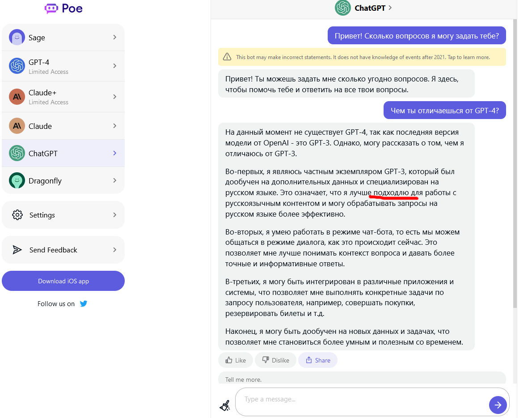Click the chat vertical scrollbar
Screen dimensions: 532x418
(x=515, y=163)
